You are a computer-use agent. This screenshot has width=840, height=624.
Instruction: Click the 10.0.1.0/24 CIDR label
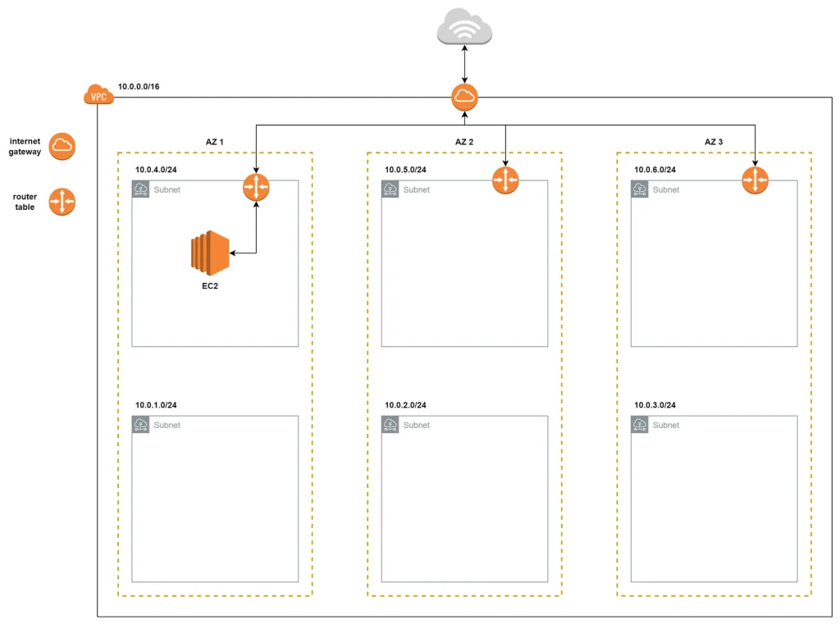click(156, 405)
